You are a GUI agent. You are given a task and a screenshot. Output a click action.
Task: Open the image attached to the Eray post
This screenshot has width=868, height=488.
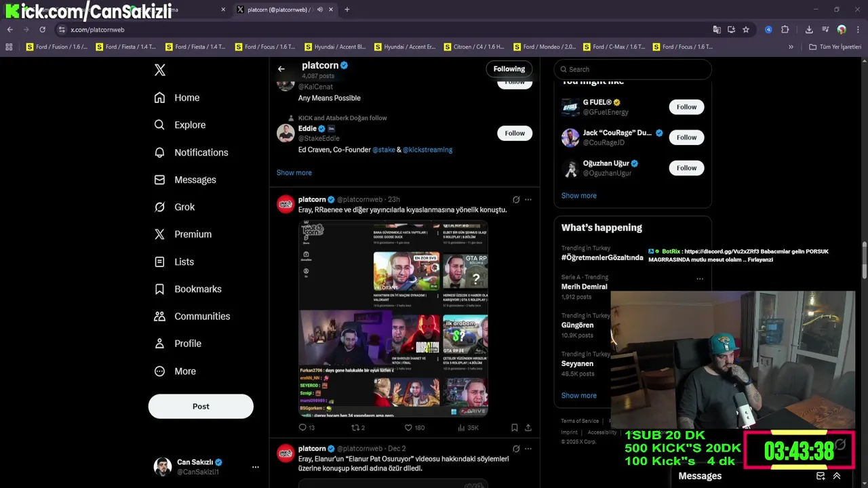tap(393, 319)
